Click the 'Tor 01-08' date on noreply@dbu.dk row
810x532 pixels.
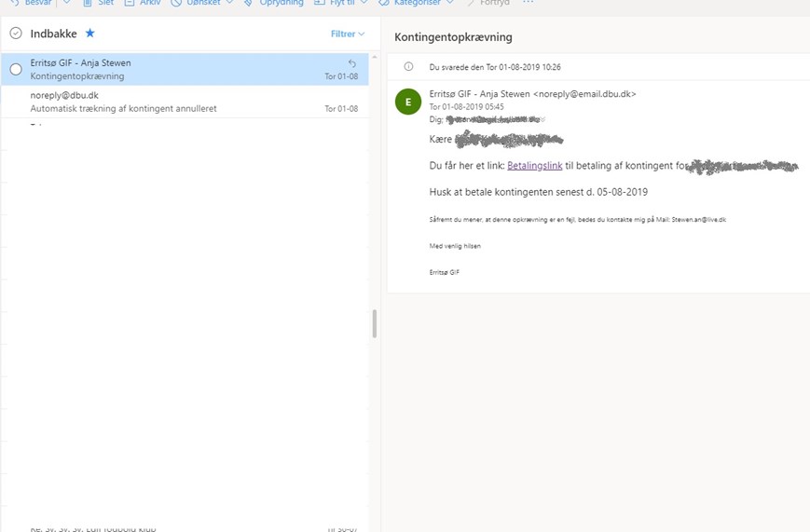coord(341,108)
